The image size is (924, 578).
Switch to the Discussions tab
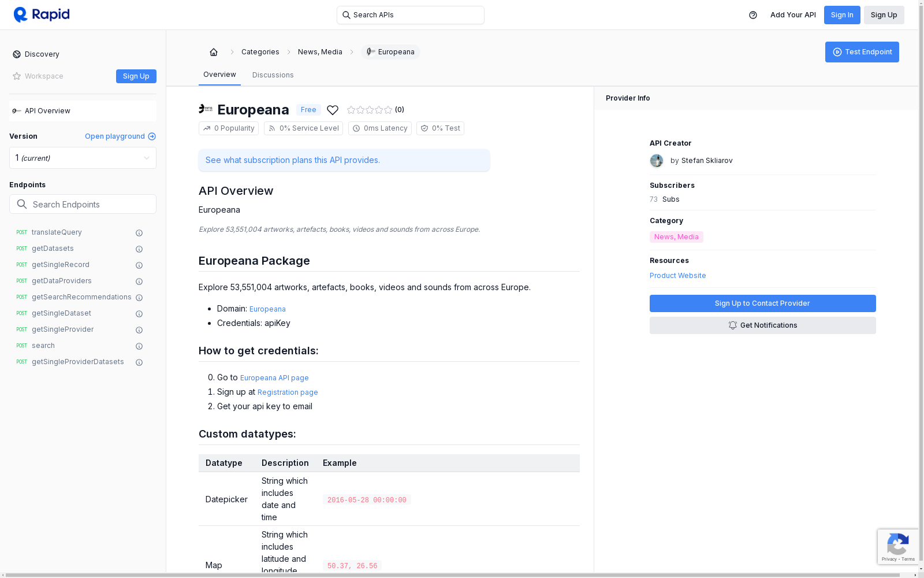click(x=273, y=75)
